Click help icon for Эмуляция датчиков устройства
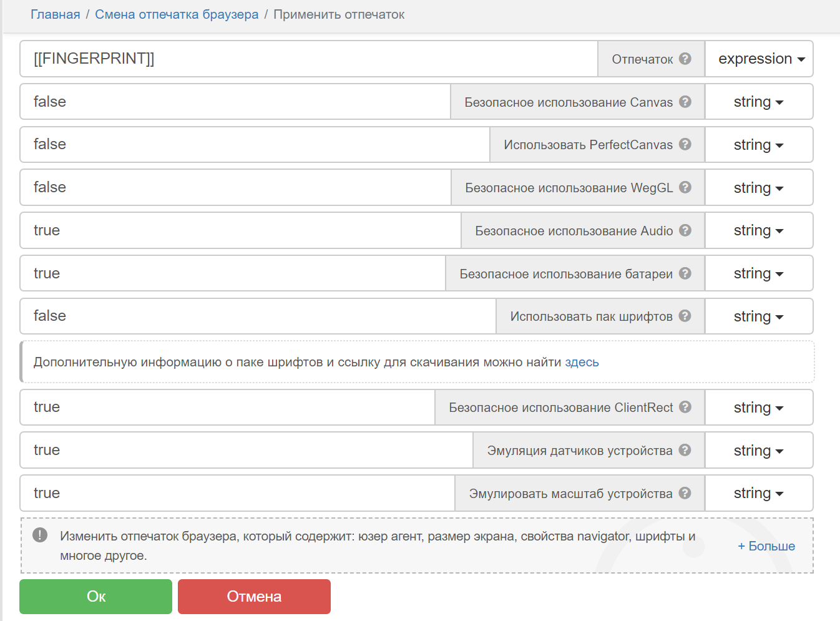 (x=685, y=450)
